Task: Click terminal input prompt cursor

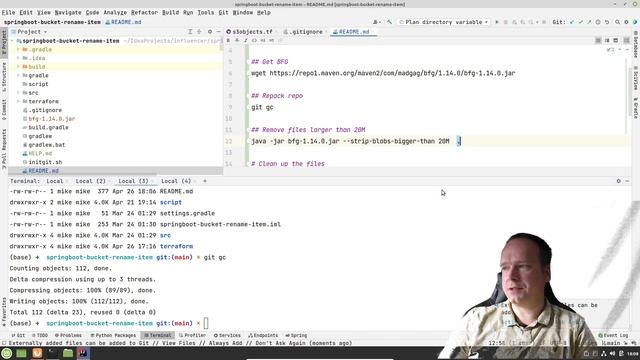Action: tap(206, 323)
